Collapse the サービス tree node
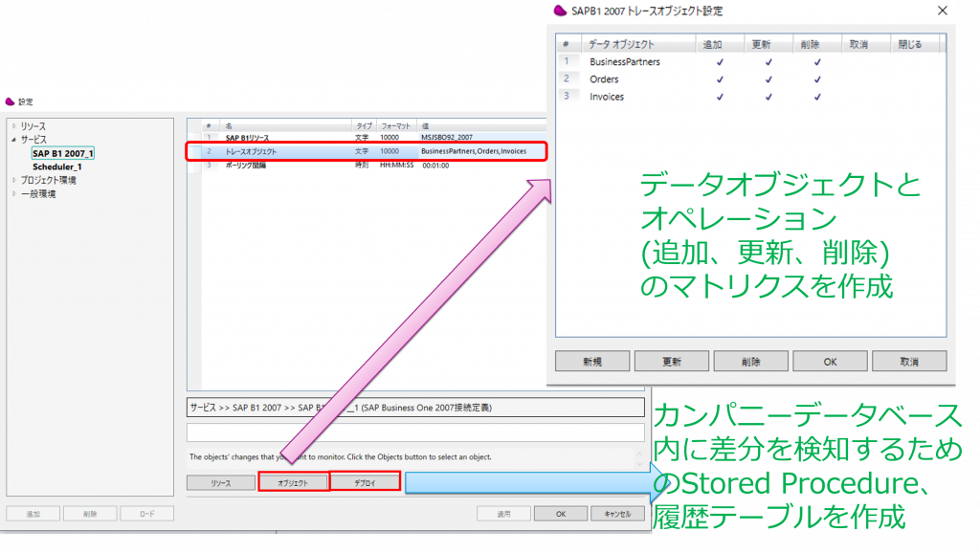980x554 pixels. tap(13, 140)
